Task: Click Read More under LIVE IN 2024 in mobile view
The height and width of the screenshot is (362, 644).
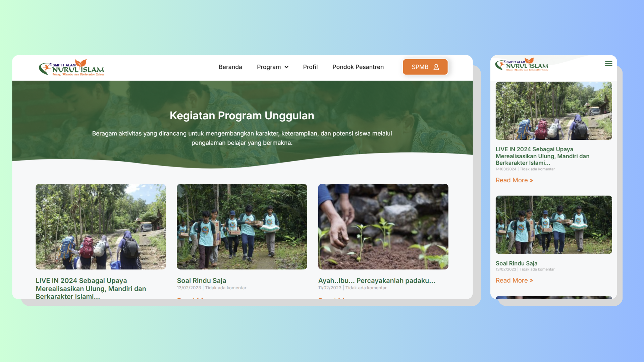Action: pos(514,180)
